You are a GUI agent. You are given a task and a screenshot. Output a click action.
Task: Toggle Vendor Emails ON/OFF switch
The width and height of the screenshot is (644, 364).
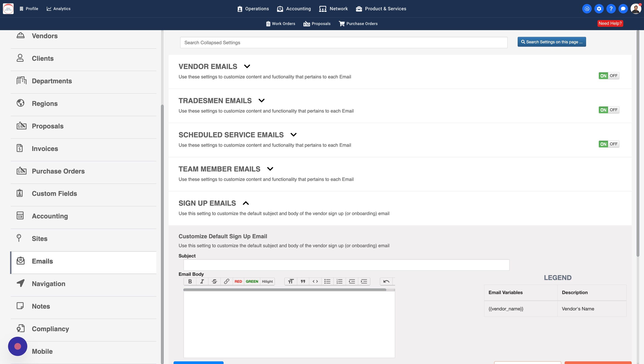pos(609,76)
